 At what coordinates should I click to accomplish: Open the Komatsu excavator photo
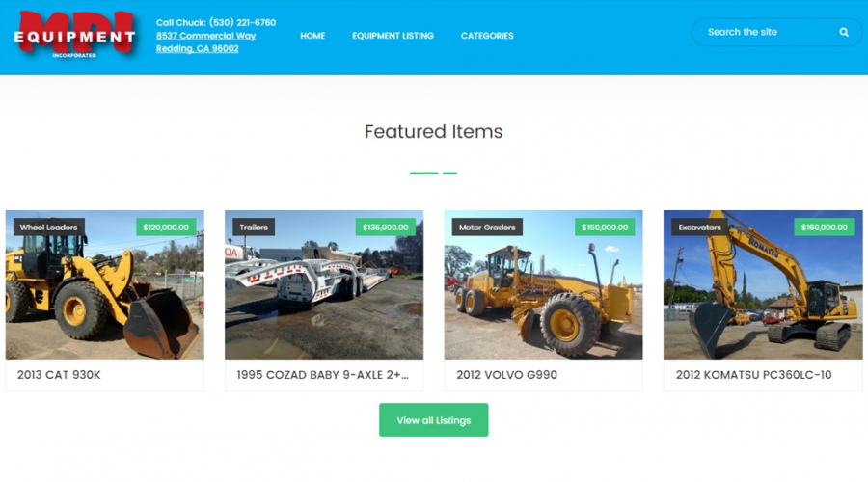(x=763, y=284)
